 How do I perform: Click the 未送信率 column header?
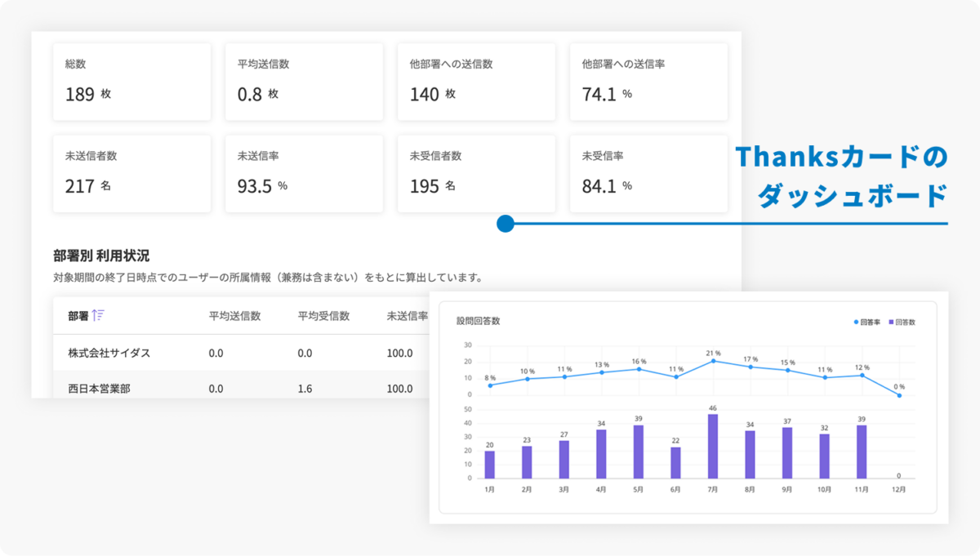pos(408,316)
